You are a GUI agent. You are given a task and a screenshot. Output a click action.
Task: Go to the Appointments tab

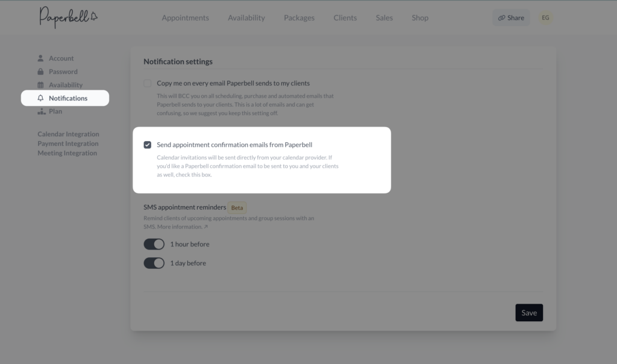coord(185,18)
